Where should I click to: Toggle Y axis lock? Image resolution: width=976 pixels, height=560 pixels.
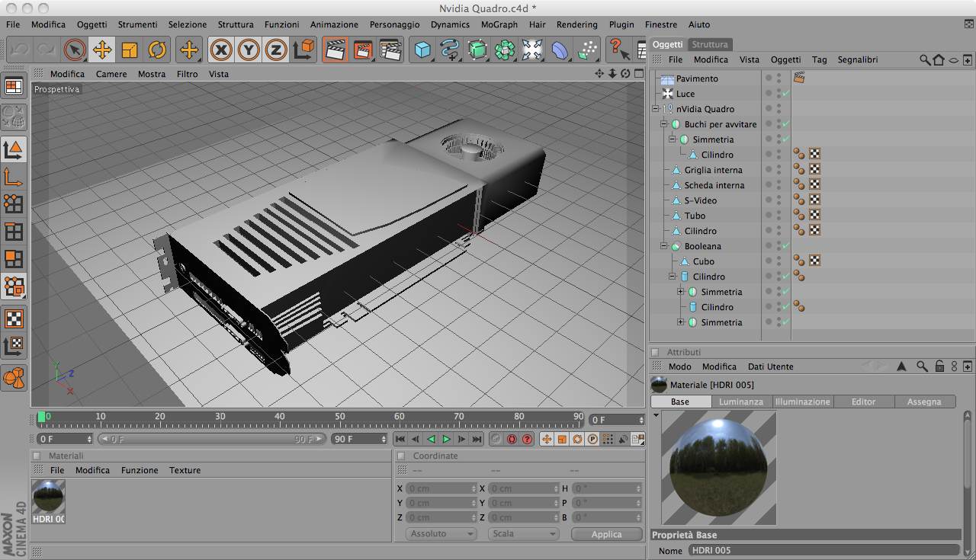(249, 50)
